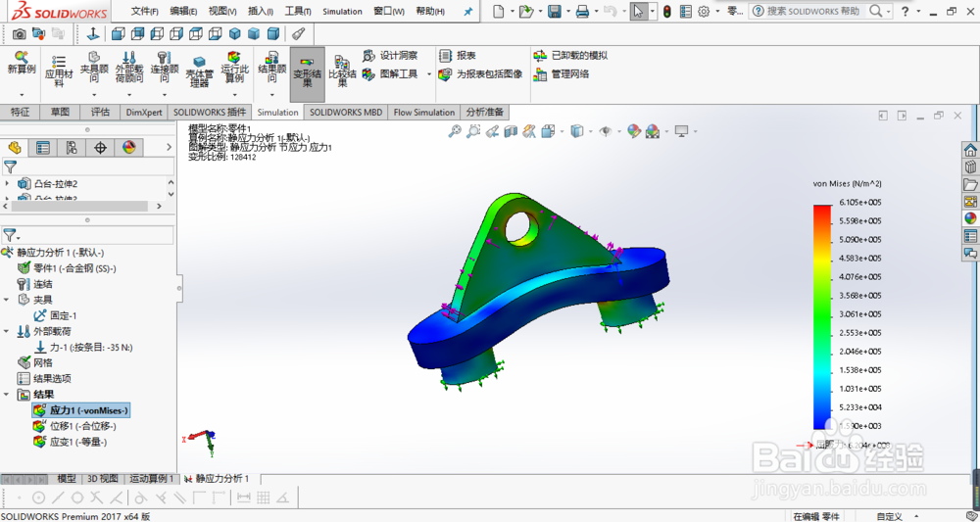Select the 固定-1 fixture item
The image size is (980, 522).
(x=55, y=315)
